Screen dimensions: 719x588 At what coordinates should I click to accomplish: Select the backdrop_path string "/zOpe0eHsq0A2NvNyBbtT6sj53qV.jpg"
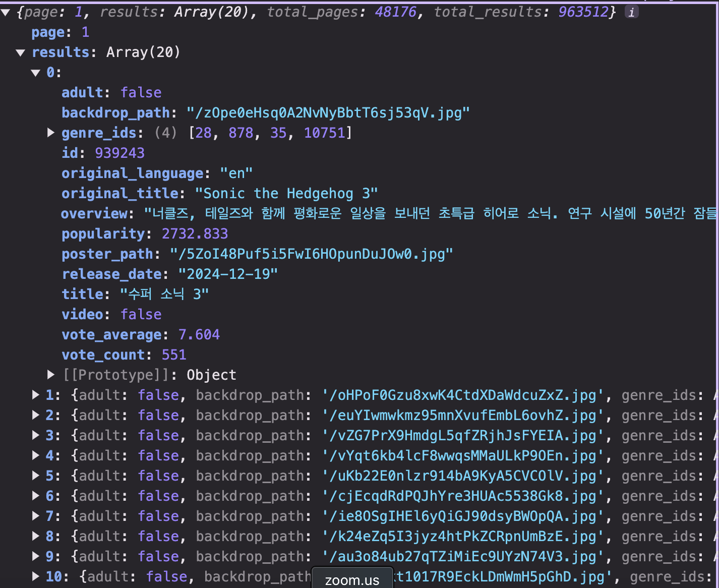click(x=328, y=113)
